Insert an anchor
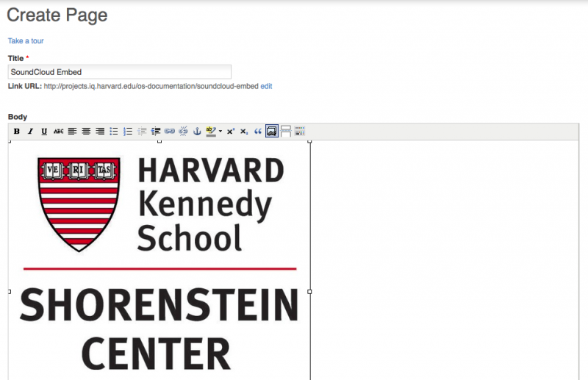 tap(197, 132)
